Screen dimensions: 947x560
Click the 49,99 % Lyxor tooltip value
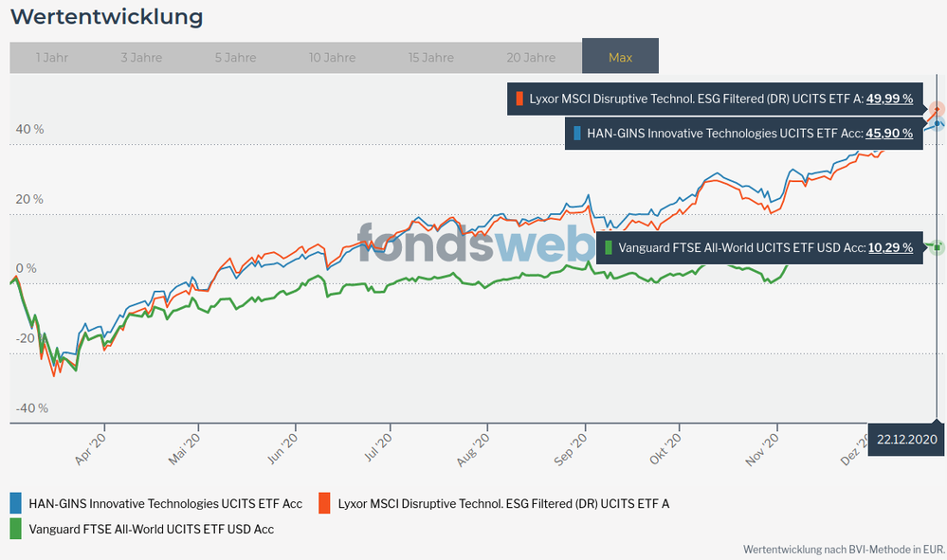coord(889,99)
